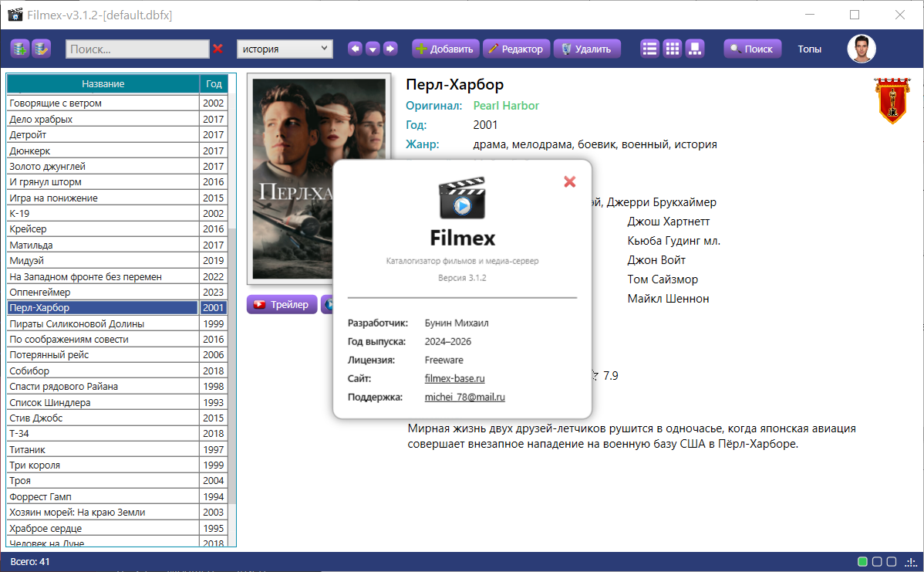924x572 pixels.
Task: Open the filmex-base.ru site link
Action: [454, 378]
